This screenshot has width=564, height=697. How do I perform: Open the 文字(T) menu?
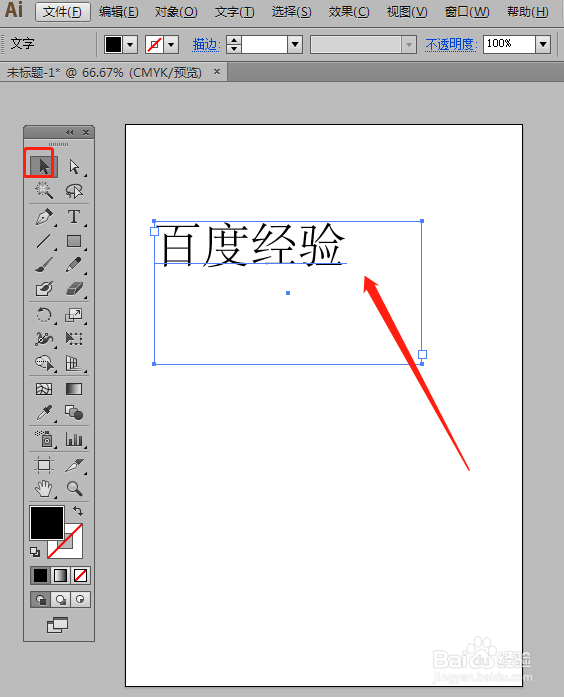[x=235, y=12]
